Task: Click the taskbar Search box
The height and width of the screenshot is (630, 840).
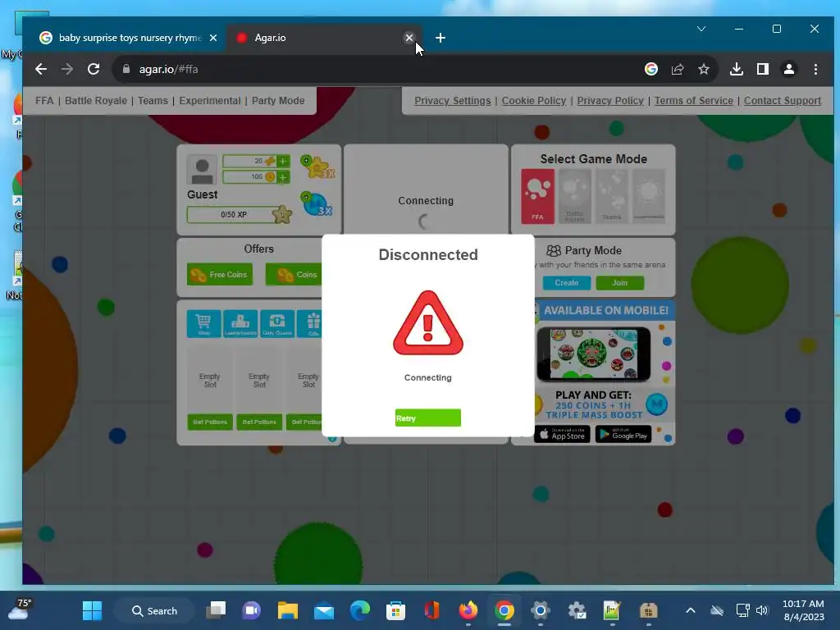Action: pyautogui.click(x=154, y=610)
